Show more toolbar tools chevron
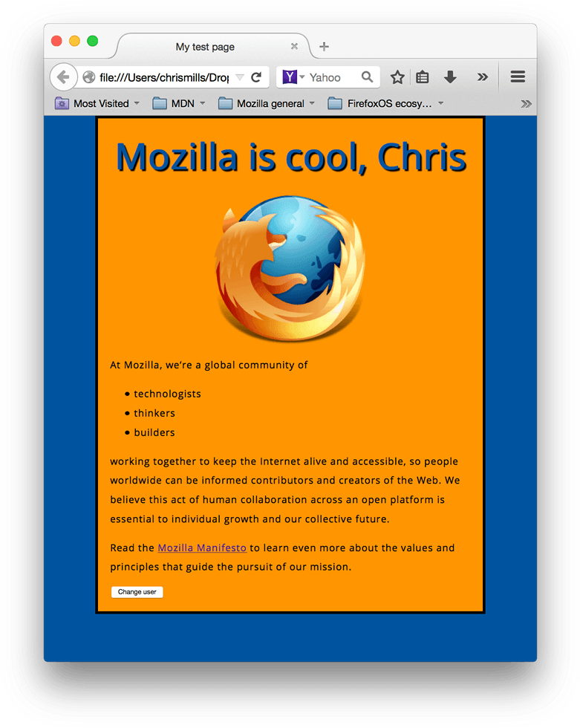This screenshot has height=728, width=580. [483, 77]
